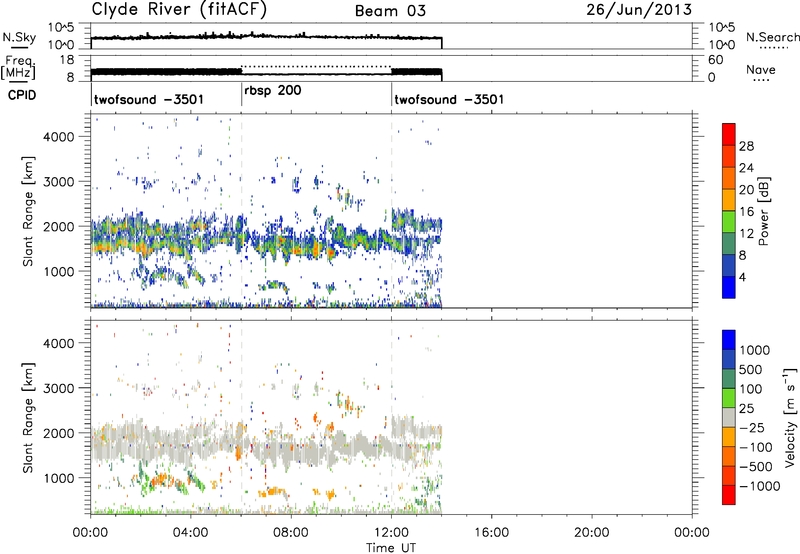Click the "N.Sky" legend label

[x=19, y=37]
